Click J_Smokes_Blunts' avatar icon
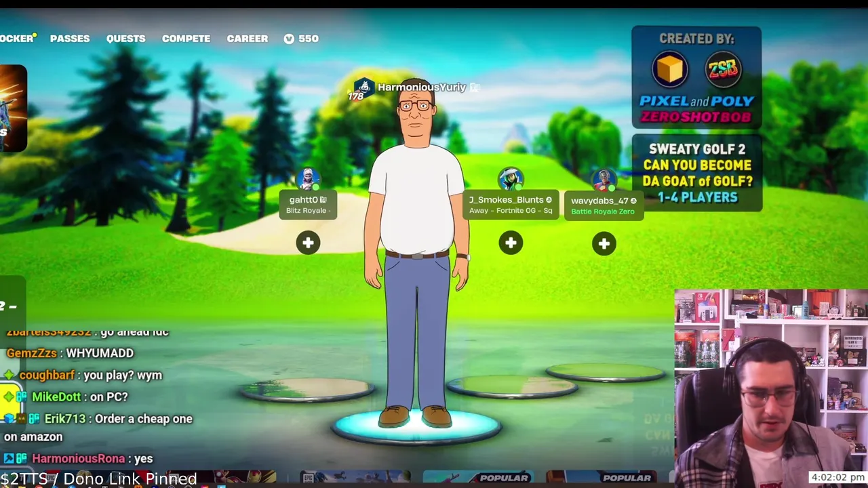 510,179
